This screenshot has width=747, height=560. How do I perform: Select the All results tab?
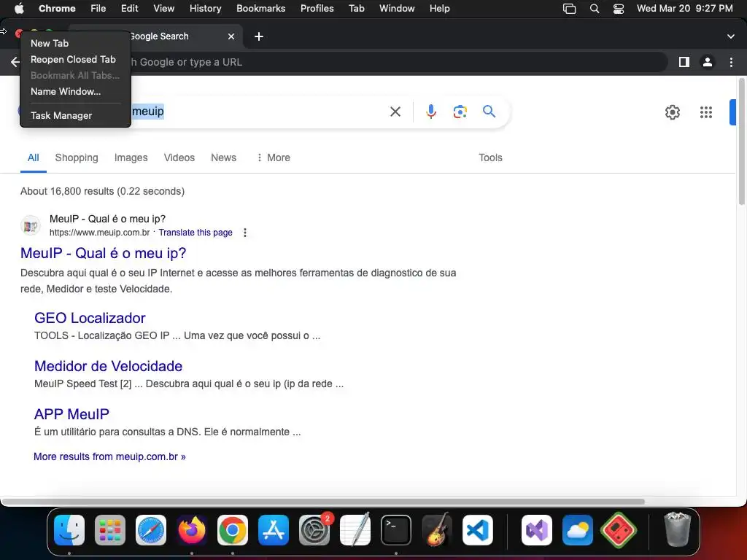click(34, 157)
